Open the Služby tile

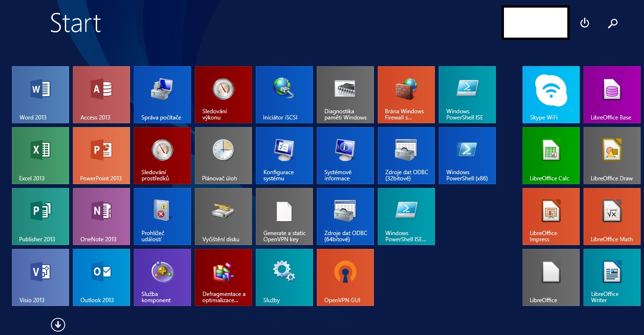[284, 277]
